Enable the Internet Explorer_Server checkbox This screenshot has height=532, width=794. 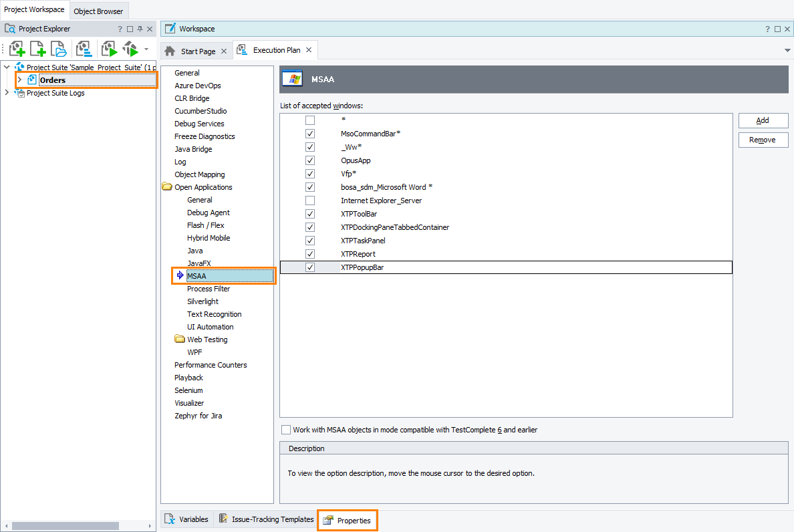[310, 201]
